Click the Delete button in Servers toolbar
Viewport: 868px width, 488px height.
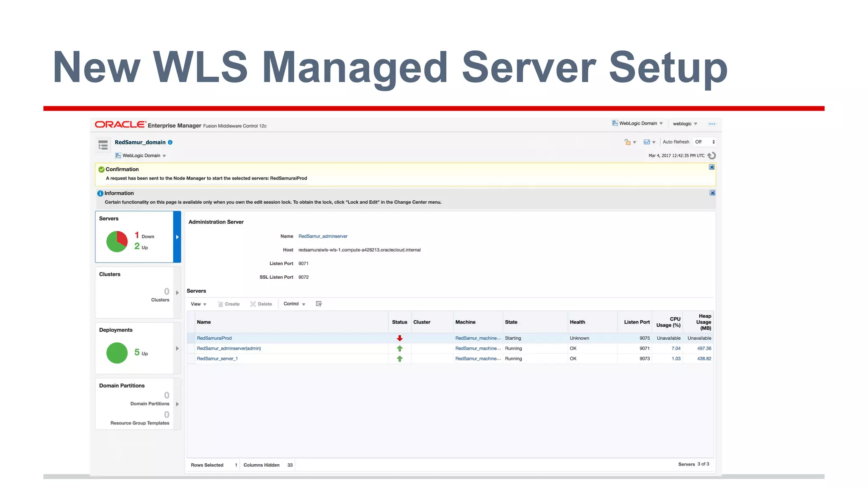[261, 304]
